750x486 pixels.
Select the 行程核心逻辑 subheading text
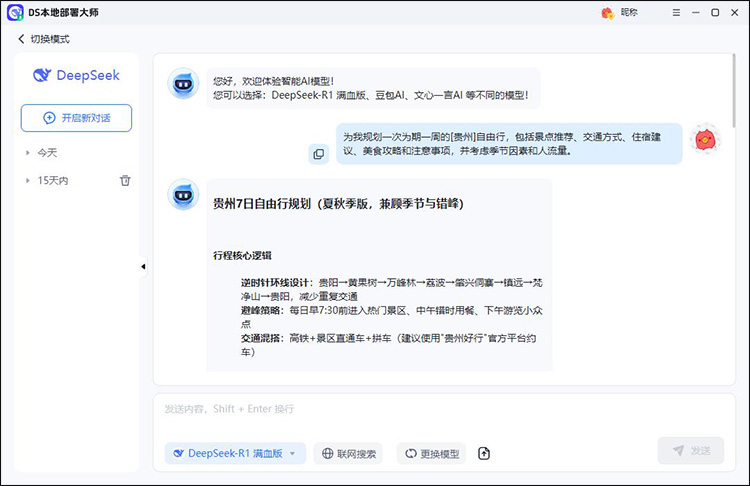[x=242, y=255]
